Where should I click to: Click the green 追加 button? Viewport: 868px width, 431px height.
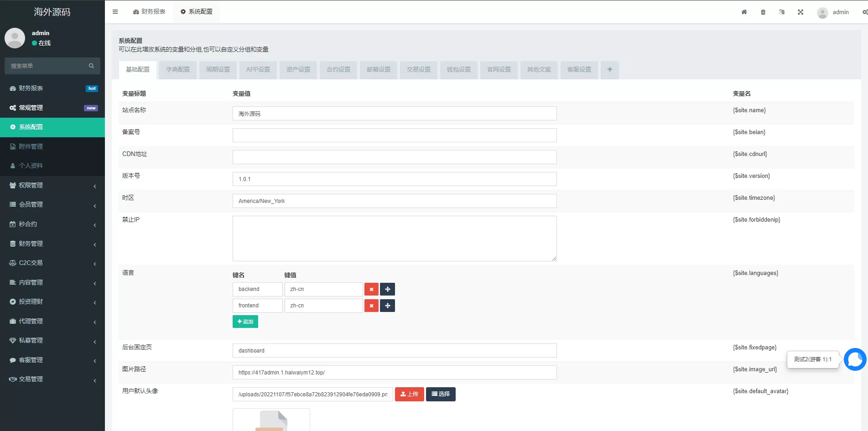(x=245, y=322)
